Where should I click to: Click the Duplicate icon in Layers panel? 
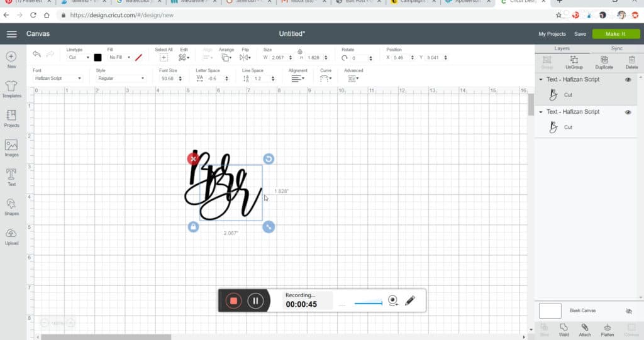(x=604, y=60)
